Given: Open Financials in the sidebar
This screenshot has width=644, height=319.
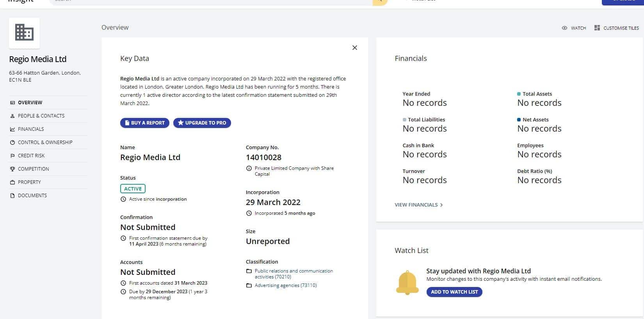Looking at the screenshot, I should click(31, 129).
